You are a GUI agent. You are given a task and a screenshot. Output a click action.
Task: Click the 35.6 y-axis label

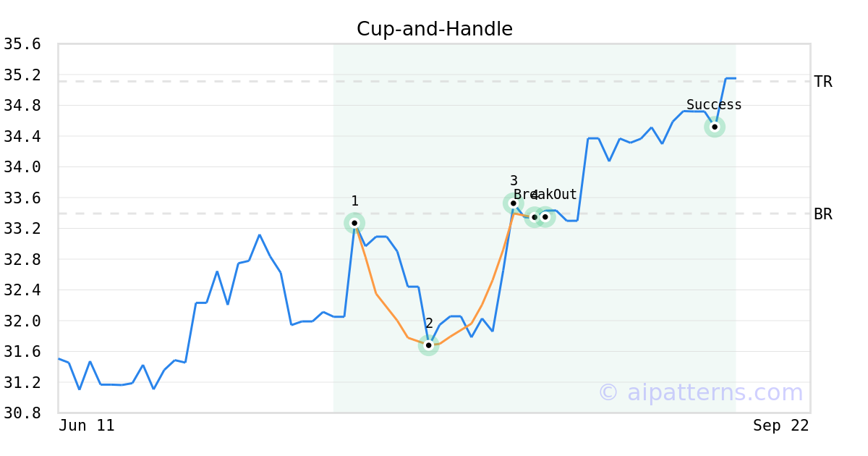pyautogui.click(x=22, y=44)
